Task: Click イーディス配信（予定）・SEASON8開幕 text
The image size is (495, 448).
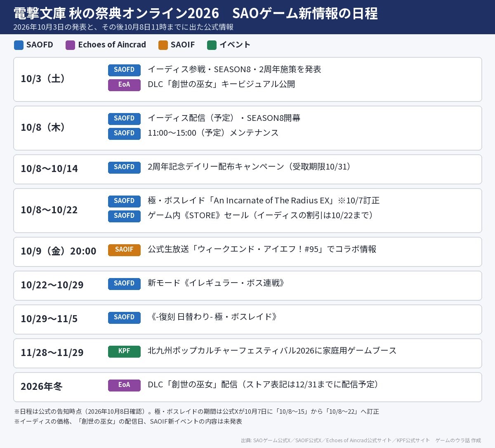Action: point(224,118)
